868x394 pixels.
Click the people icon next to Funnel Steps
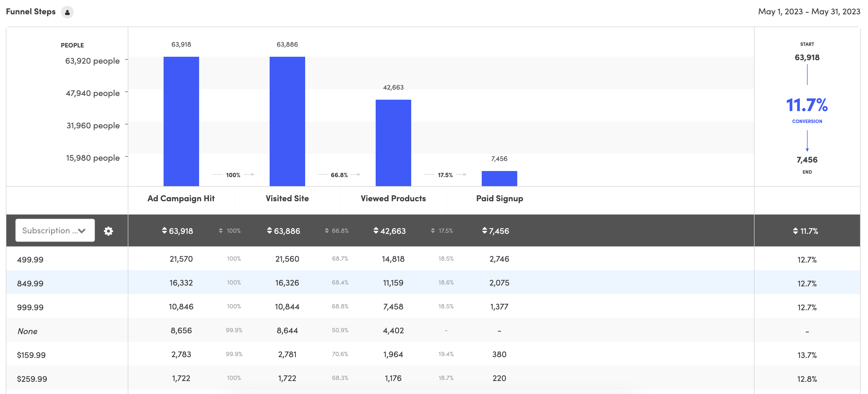click(68, 12)
